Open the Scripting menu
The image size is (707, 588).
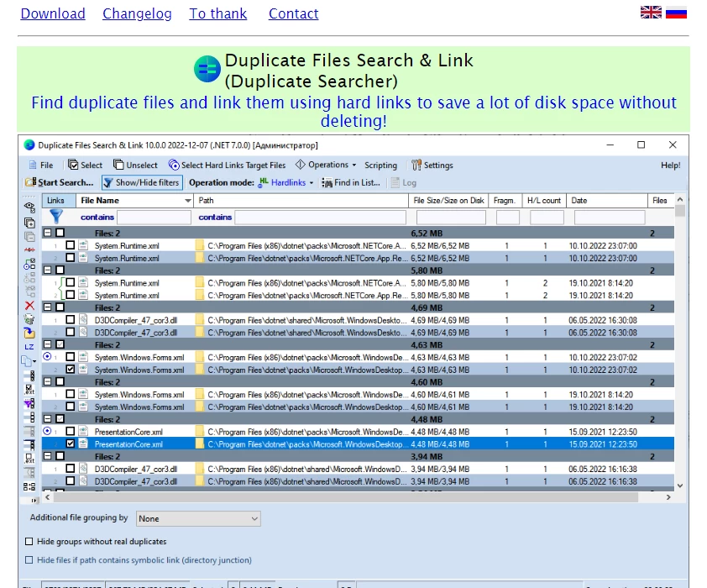[380, 165]
